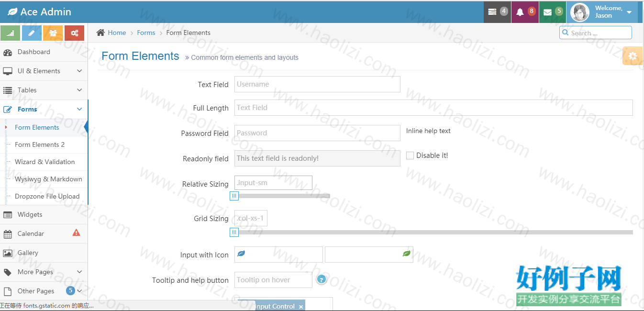The height and width of the screenshot is (311, 644).
Task: Open the settings gear panel button
Action: coord(633,56)
